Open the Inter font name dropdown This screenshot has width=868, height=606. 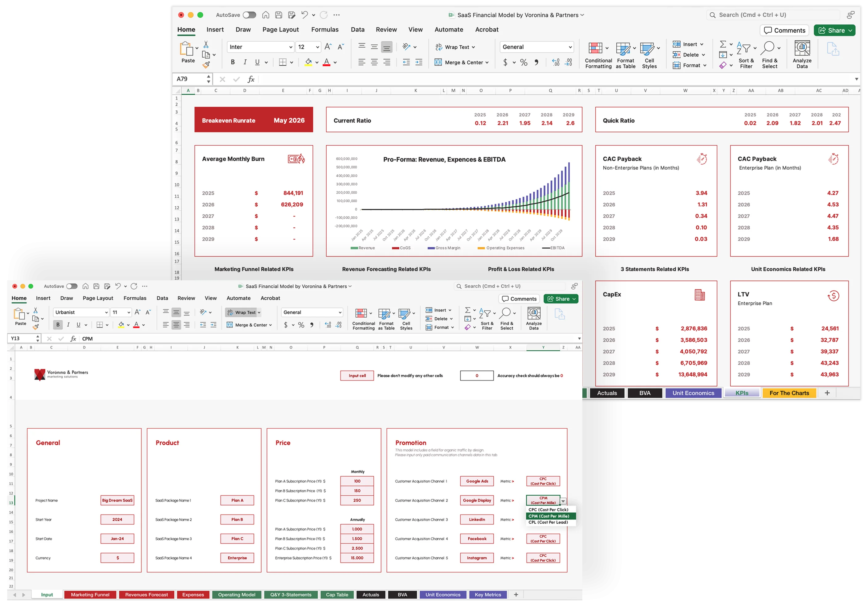tap(291, 47)
